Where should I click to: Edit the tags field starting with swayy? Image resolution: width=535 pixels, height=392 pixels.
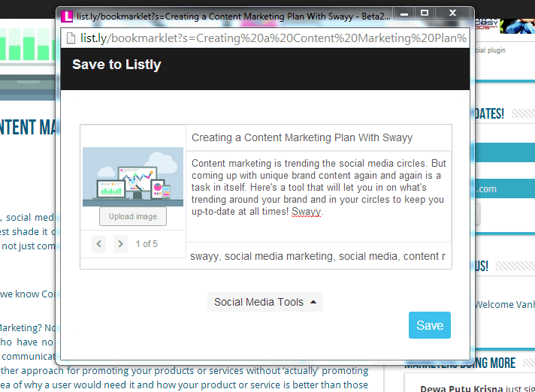tap(319, 256)
